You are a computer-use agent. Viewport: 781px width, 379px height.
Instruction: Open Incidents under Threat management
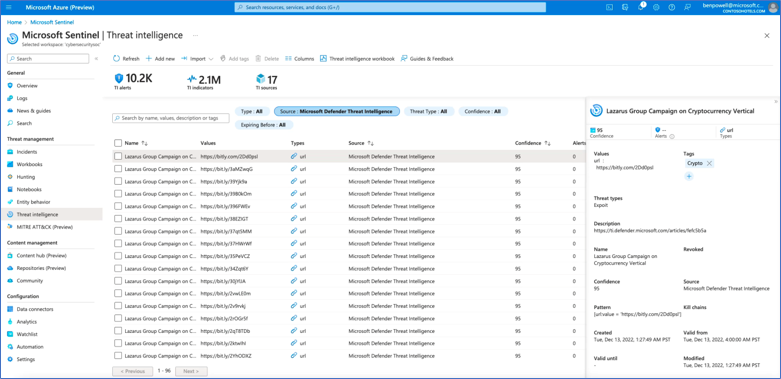pyautogui.click(x=26, y=152)
